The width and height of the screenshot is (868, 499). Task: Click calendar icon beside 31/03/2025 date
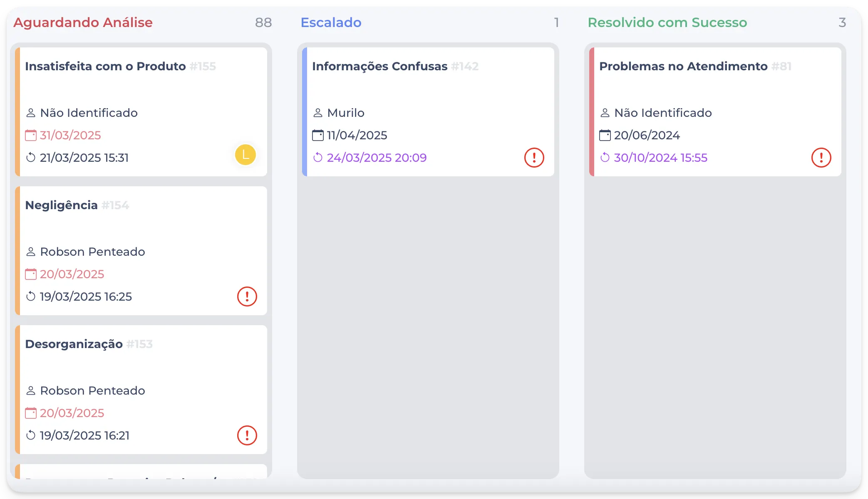point(31,135)
